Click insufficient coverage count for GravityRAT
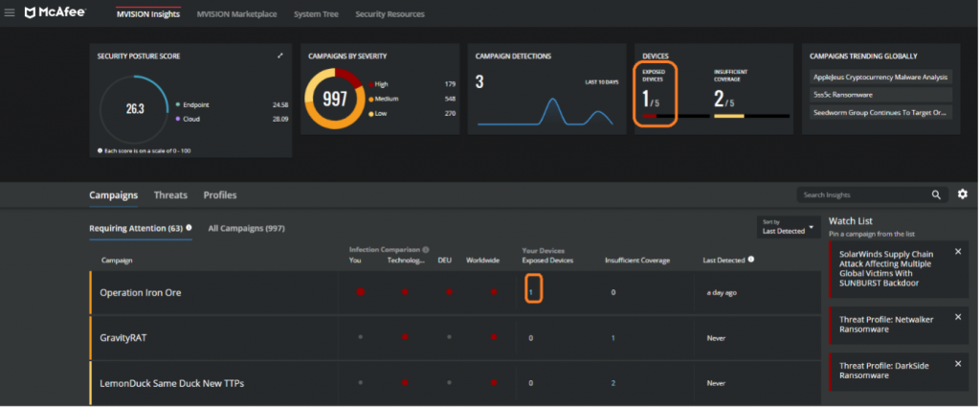 (x=613, y=338)
